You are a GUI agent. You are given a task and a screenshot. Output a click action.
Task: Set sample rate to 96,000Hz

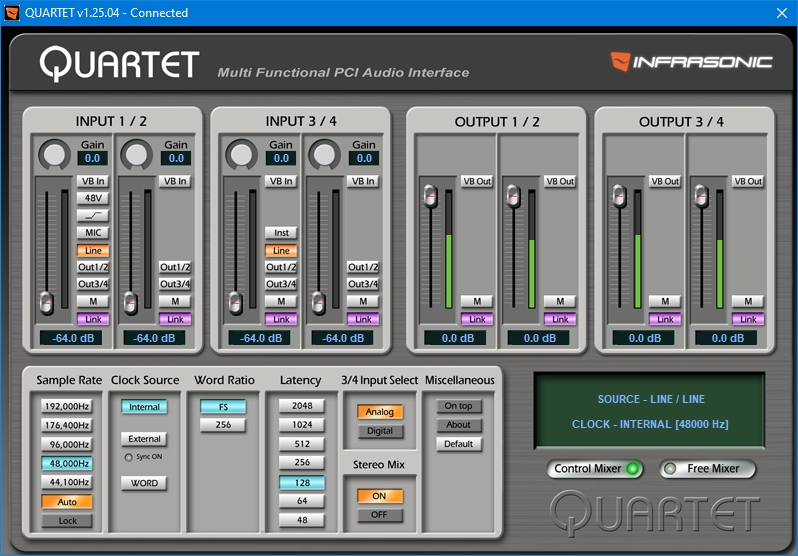pyautogui.click(x=67, y=444)
